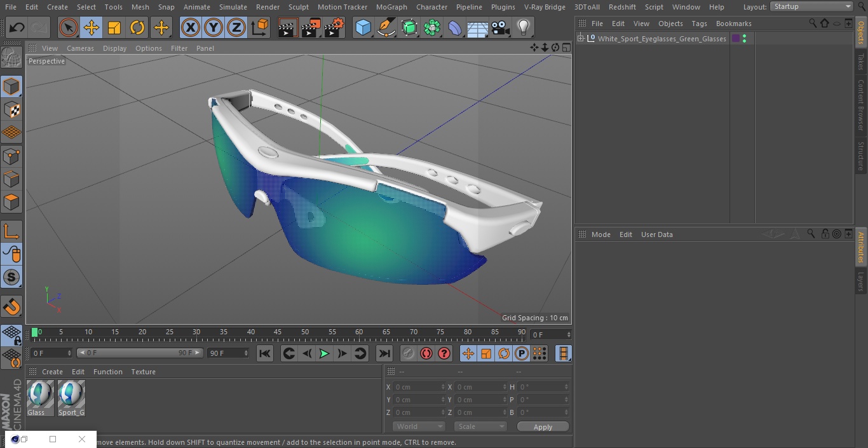Add a Floor environment object

(478, 28)
